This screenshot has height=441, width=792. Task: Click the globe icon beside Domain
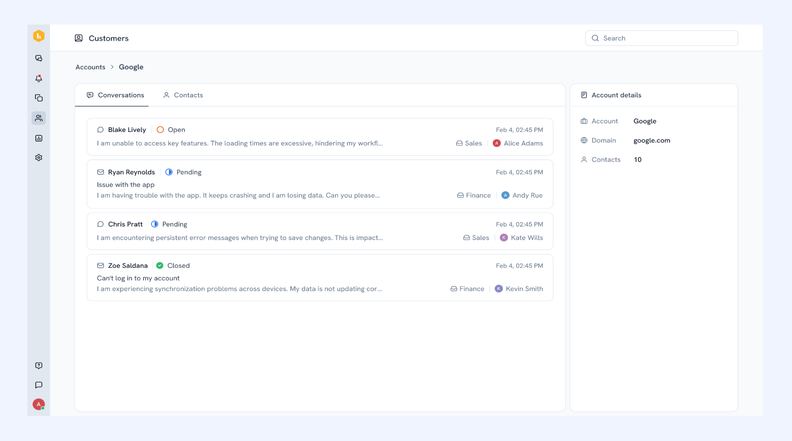[584, 140]
